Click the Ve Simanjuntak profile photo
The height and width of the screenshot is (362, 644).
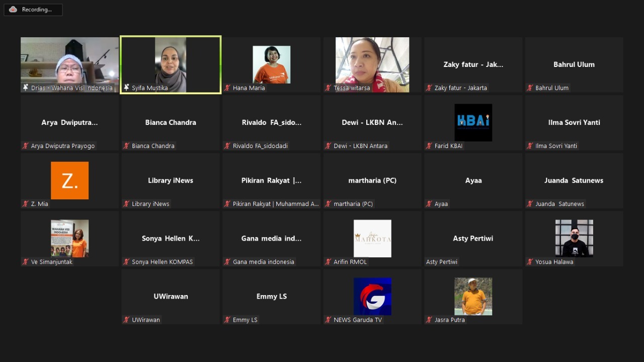[x=69, y=238]
